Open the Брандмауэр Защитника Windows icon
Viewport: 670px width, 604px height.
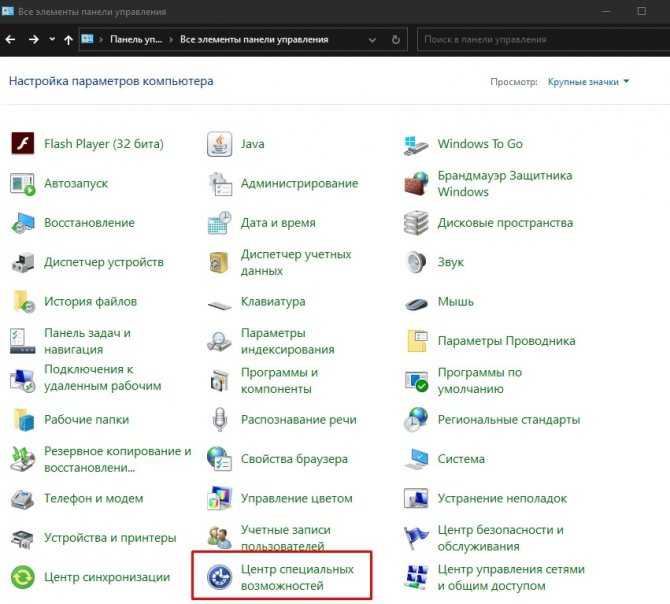[x=416, y=184]
